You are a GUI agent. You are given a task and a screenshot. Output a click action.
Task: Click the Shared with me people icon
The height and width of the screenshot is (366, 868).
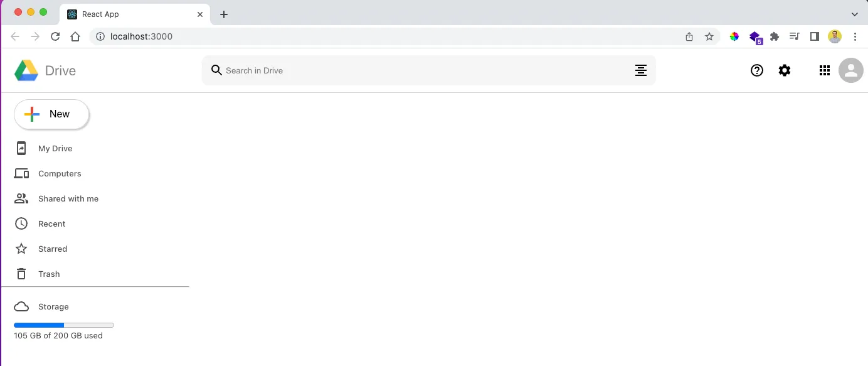21,198
